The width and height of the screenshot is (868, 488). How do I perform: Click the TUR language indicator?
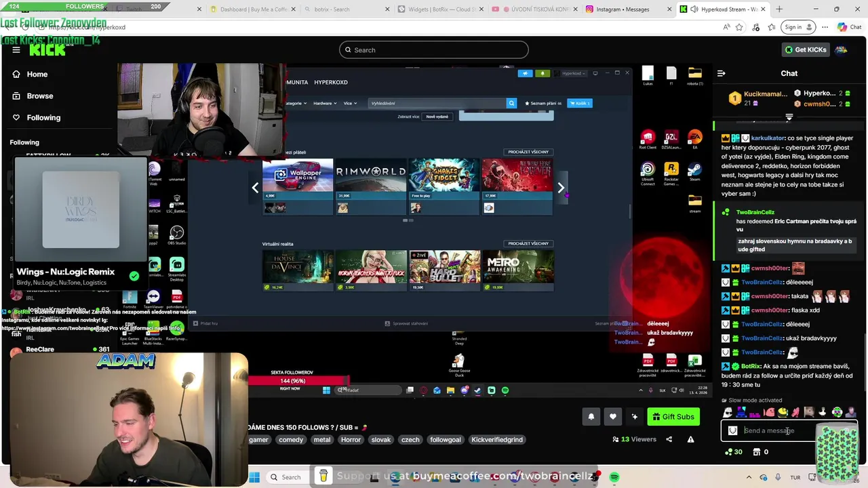click(795, 477)
